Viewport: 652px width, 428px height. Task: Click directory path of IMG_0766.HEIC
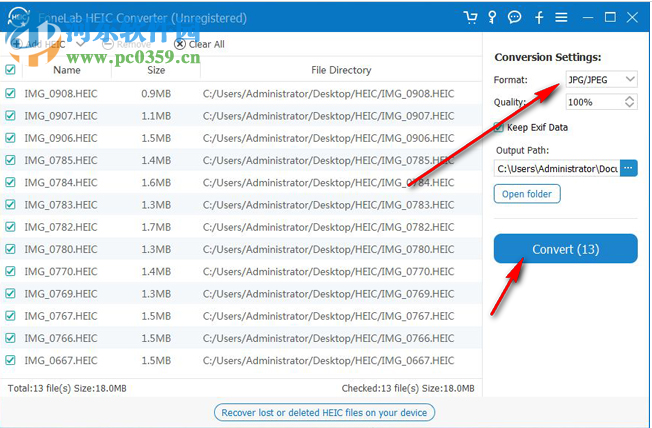pos(328,338)
